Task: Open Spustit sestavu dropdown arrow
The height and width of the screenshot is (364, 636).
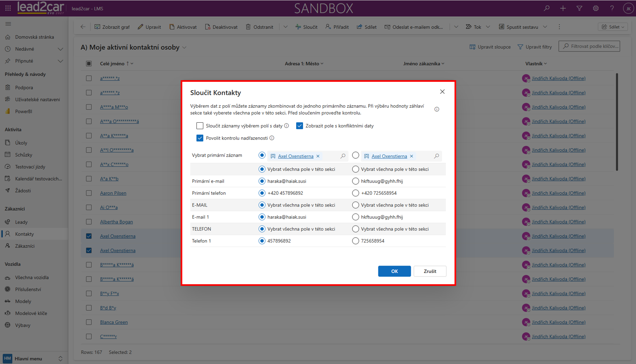Action: point(545,27)
